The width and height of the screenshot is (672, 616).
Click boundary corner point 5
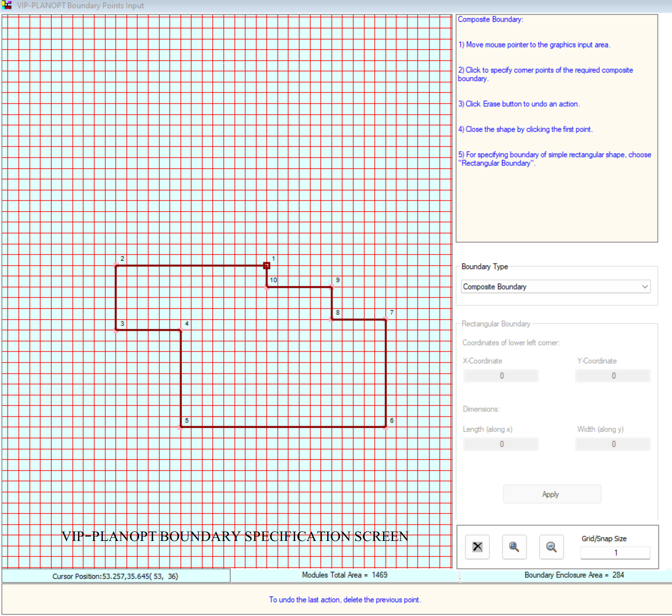[x=181, y=427]
